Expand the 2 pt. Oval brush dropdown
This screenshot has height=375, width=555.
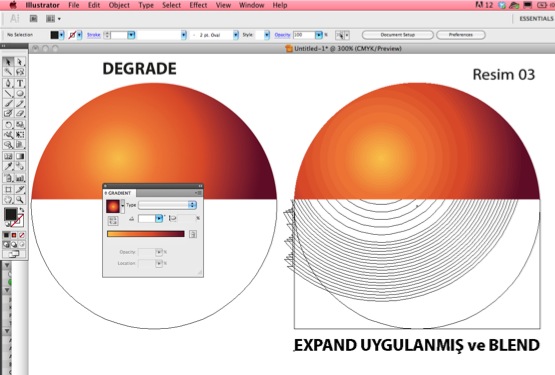click(x=236, y=35)
